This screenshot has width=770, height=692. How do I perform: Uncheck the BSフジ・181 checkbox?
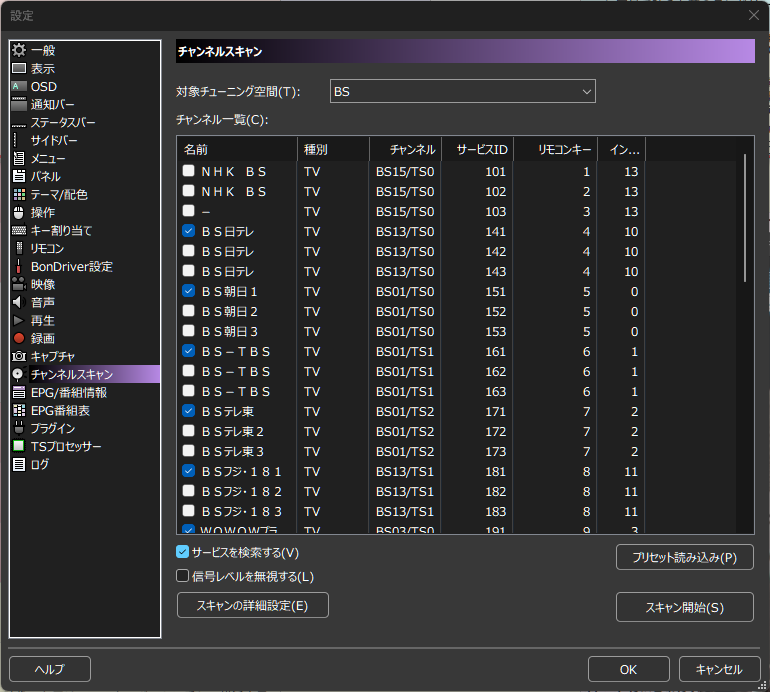coord(189,471)
